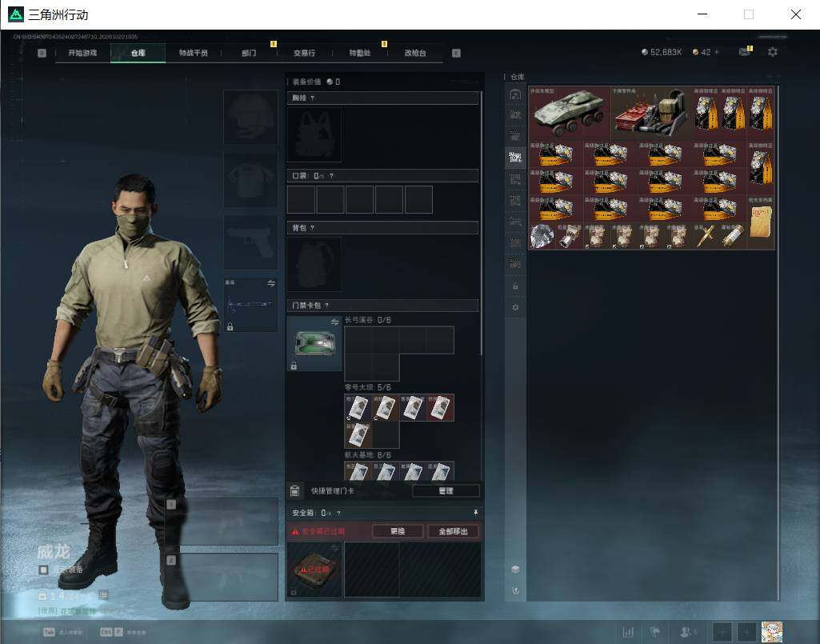
Task: Click the empty pistol equipment slot
Action: point(250,242)
